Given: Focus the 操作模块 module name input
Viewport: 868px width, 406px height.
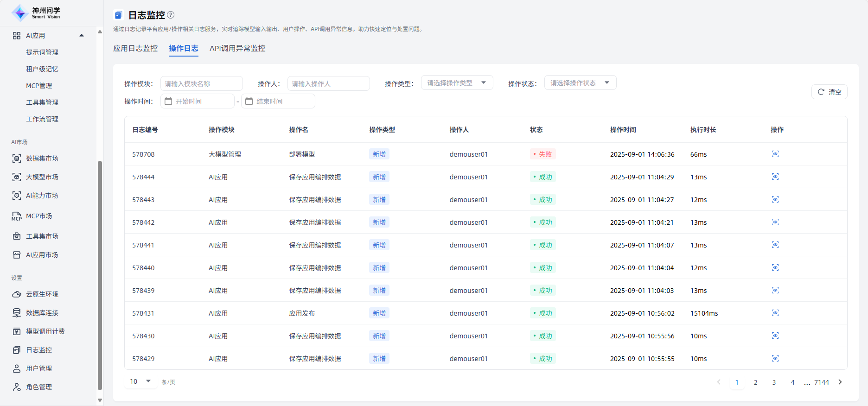Looking at the screenshot, I should point(201,83).
